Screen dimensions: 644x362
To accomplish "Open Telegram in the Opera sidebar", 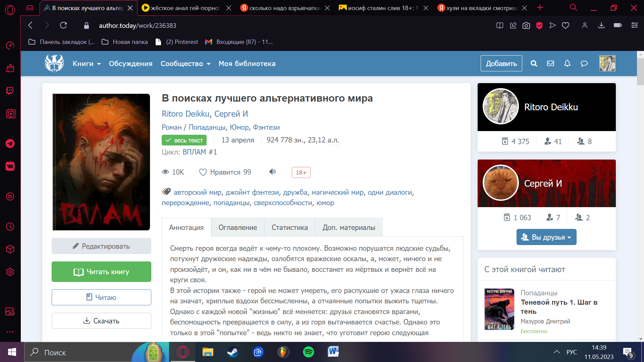I will click(x=10, y=143).
